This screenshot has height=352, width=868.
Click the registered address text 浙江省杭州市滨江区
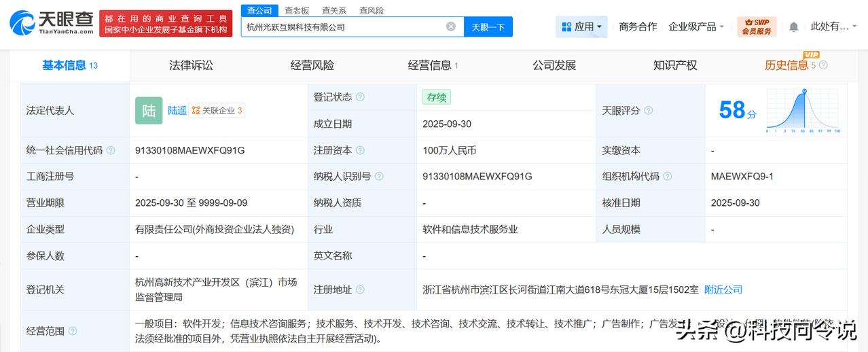pyautogui.click(x=560, y=289)
